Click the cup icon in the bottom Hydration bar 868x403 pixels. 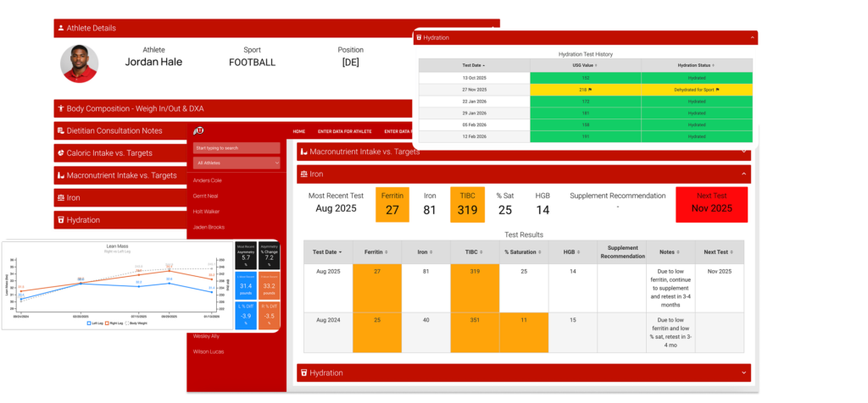[303, 373]
